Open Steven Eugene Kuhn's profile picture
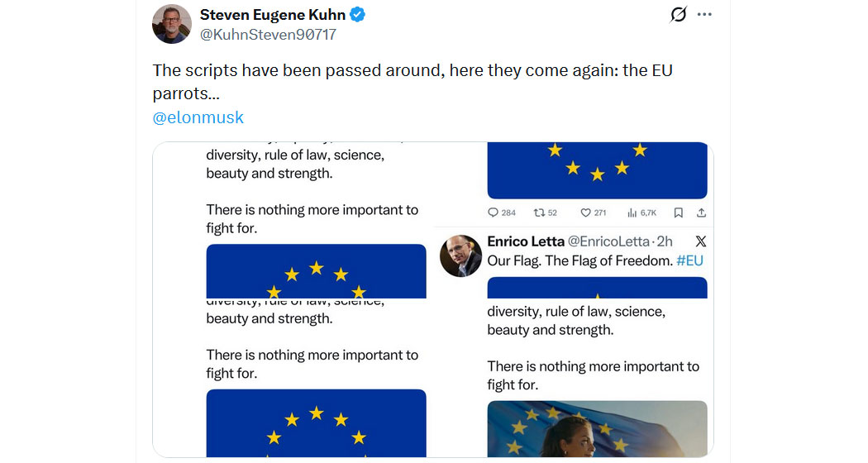Image resolution: width=868 pixels, height=463 pixels. click(x=172, y=24)
